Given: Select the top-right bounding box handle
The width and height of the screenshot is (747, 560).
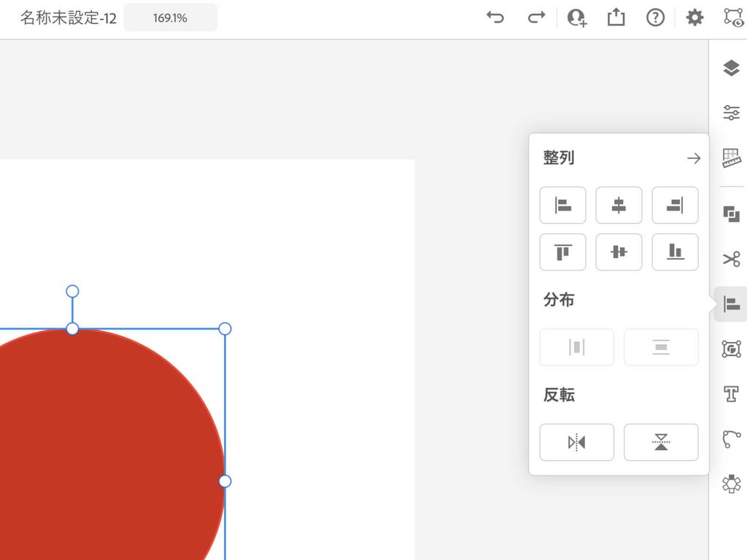Looking at the screenshot, I should click(225, 329).
